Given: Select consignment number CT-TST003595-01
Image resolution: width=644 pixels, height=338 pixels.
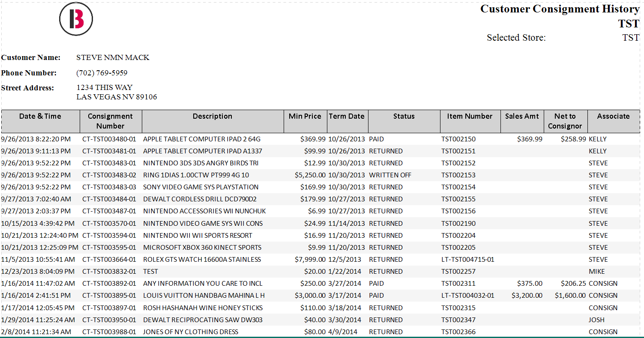Looking at the screenshot, I should click(109, 248).
